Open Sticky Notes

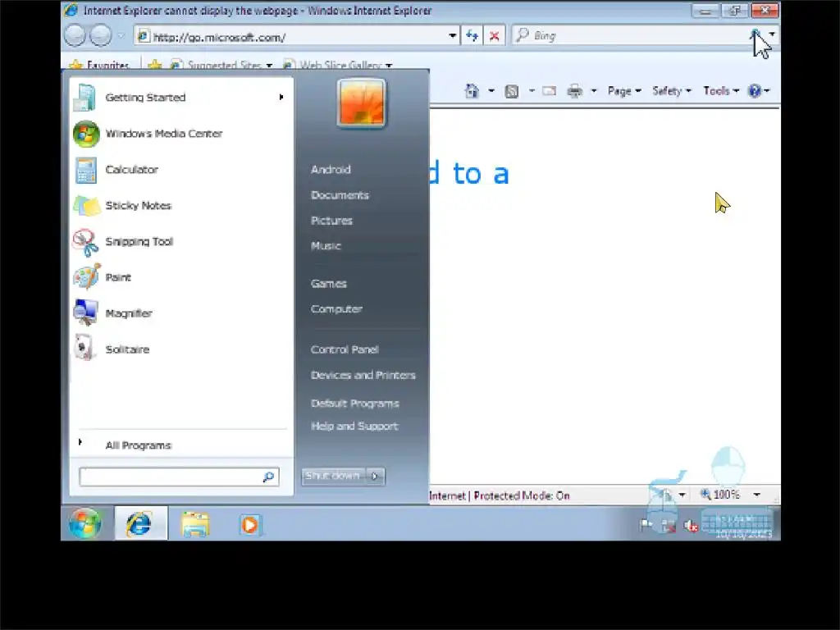(x=181, y=205)
